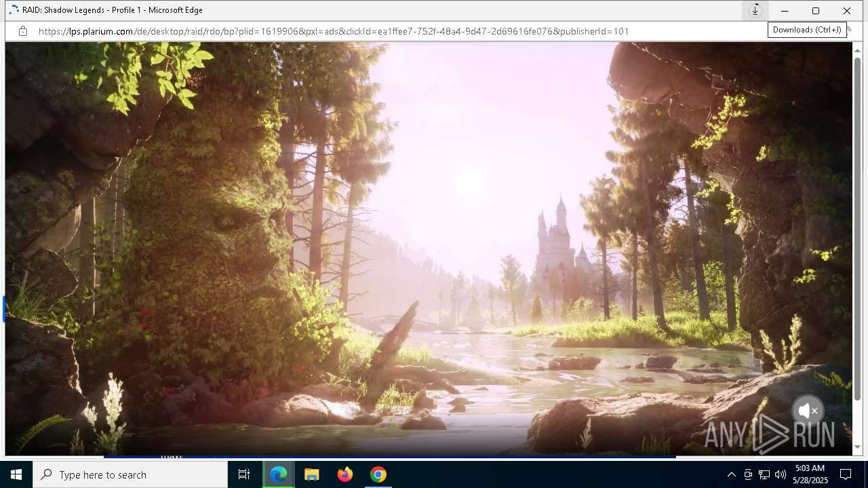Click the page vertical scrollbar thumb
This screenshot has width=868, height=488.
857,228
